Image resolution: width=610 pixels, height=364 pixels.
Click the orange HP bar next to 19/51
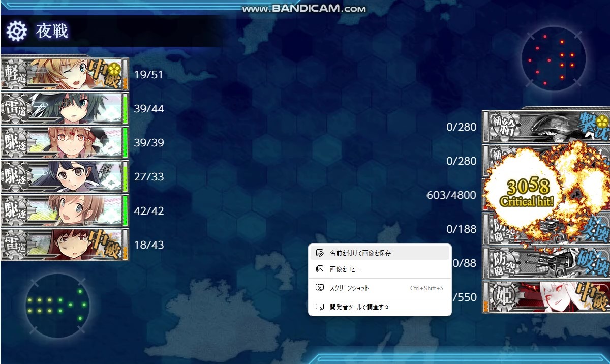pyautogui.click(x=125, y=74)
